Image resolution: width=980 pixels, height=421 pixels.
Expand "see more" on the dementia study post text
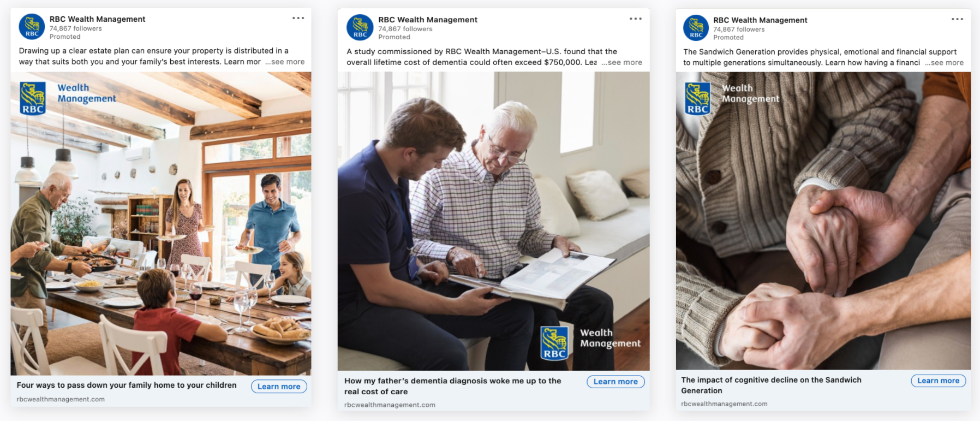pyautogui.click(x=622, y=62)
